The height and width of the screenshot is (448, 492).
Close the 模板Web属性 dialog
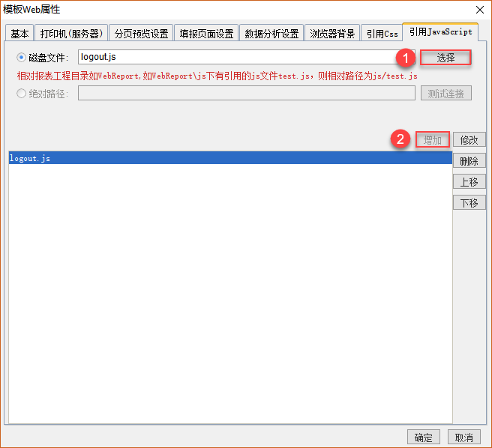(480, 10)
